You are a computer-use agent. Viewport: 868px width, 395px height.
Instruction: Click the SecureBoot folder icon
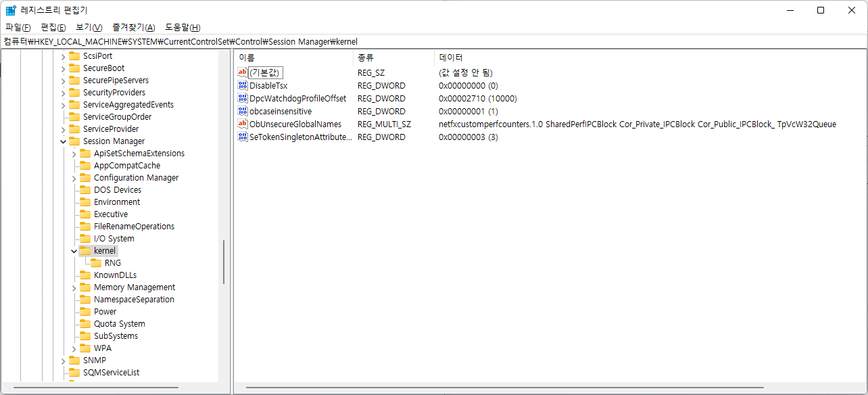pyautogui.click(x=74, y=68)
